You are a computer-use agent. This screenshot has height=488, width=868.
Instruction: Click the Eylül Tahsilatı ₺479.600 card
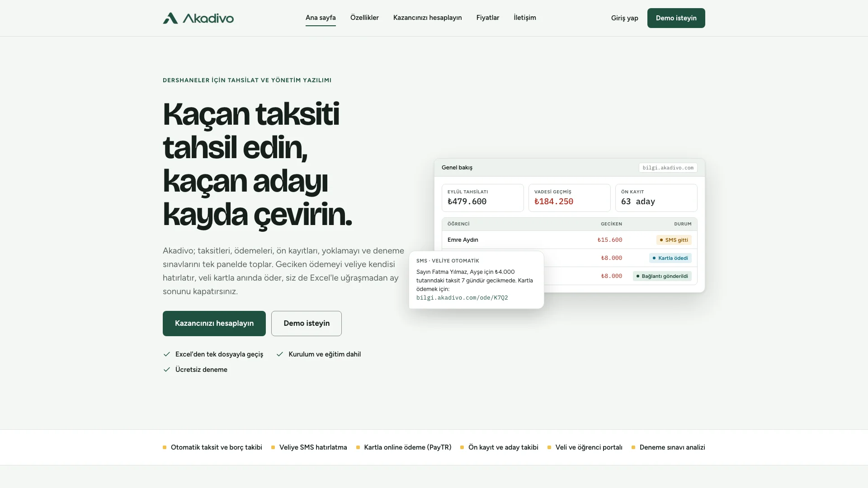[x=483, y=198]
